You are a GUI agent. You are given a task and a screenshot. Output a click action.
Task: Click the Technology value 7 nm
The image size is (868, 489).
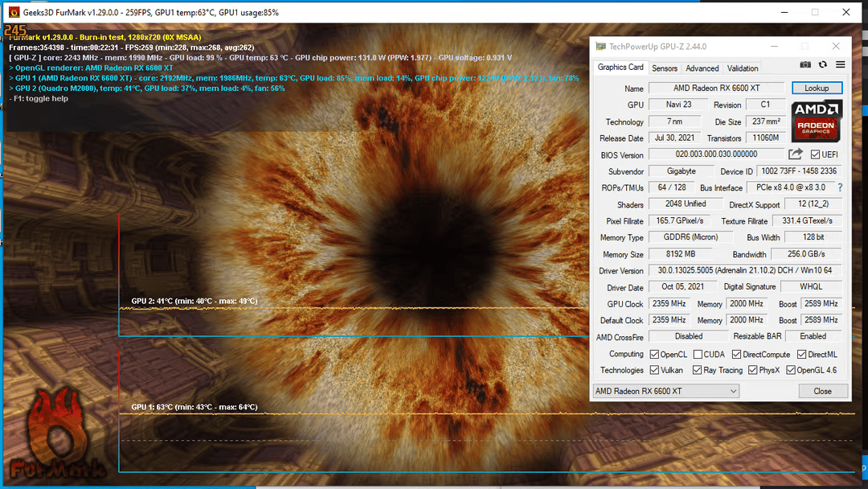674,121
